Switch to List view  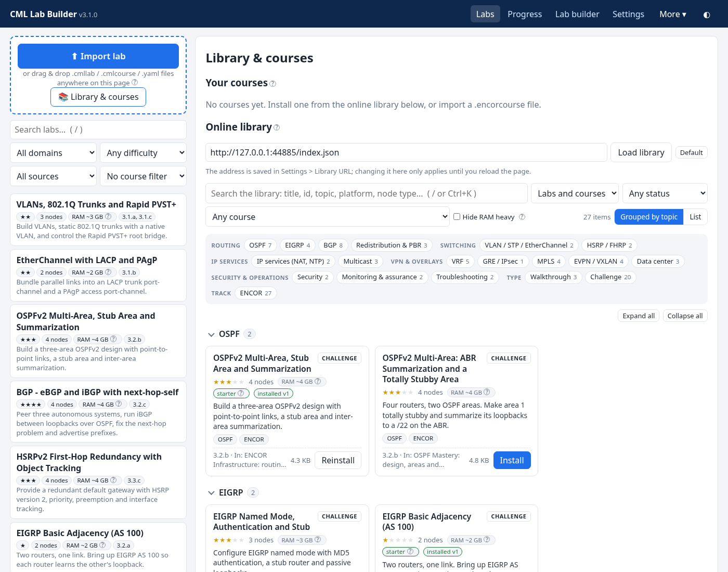pyautogui.click(x=695, y=217)
